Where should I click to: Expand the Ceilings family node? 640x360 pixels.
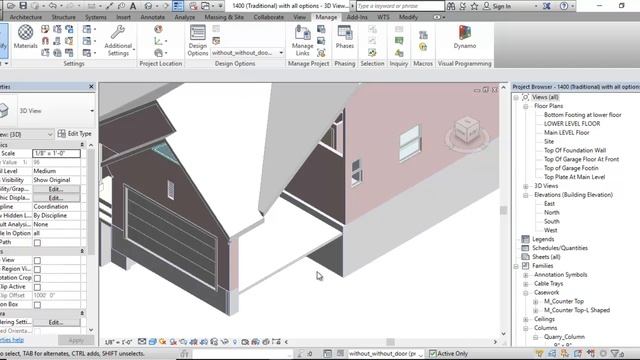click(526, 320)
